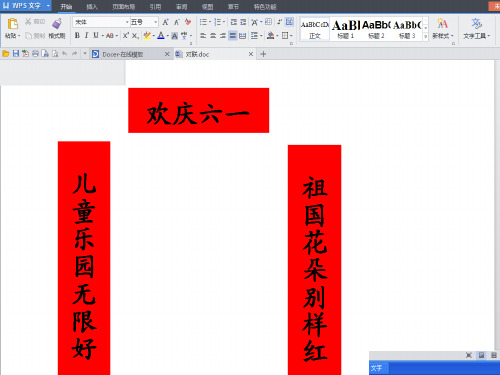Switch to the 插入 ribbon tab
500x375 pixels.
click(x=92, y=7)
